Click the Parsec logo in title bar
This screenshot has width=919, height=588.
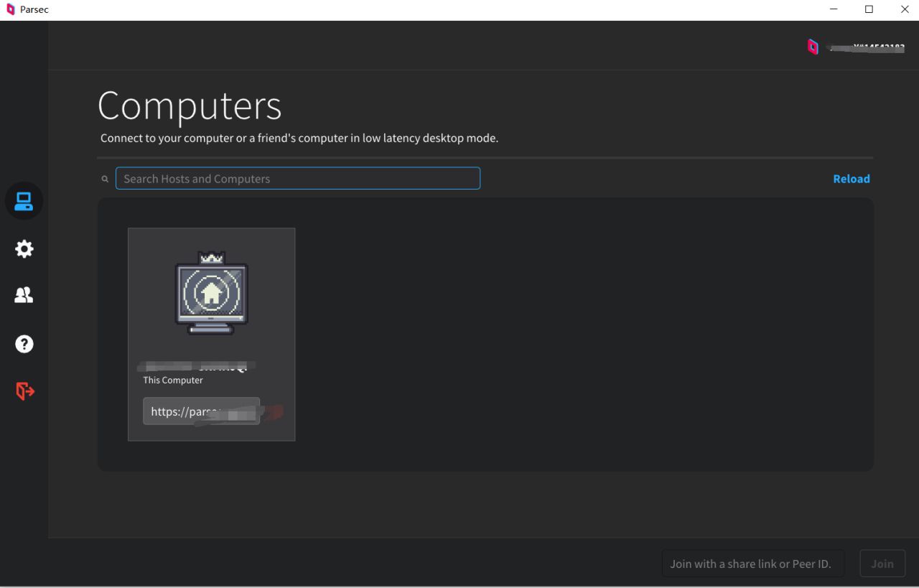tap(10, 9)
